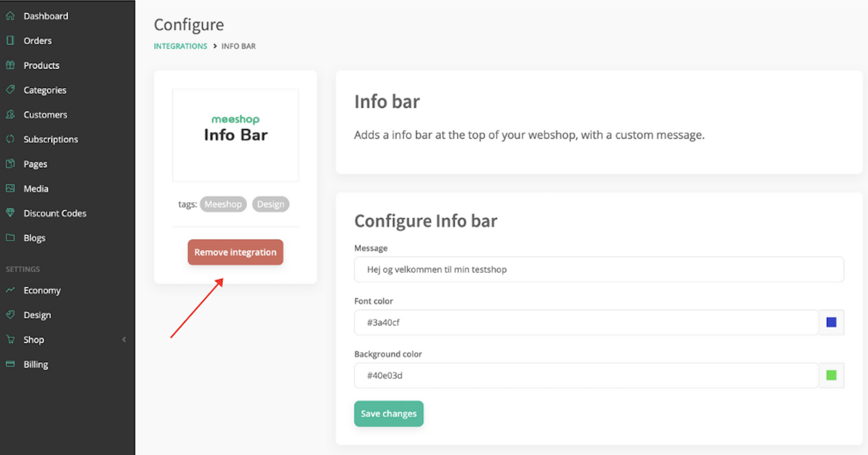Click the Configure page heading
The height and width of the screenshot is (455, 868).
tap(189, 25)
